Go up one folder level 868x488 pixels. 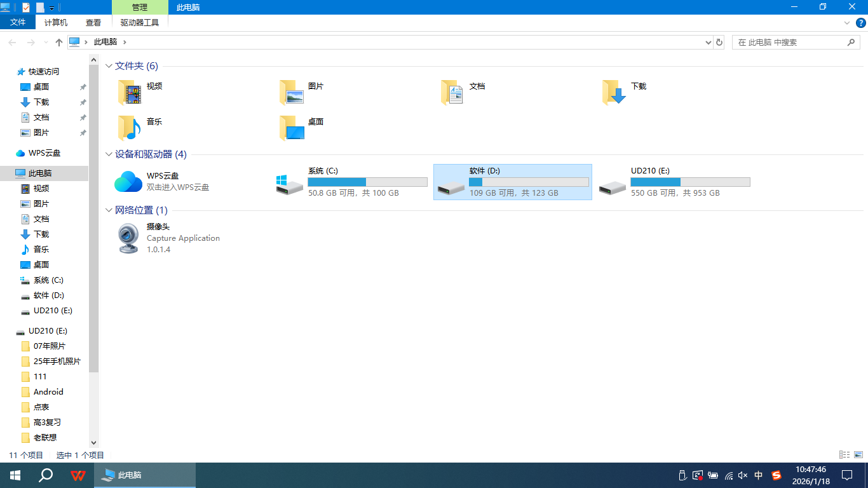click(59, 42)
